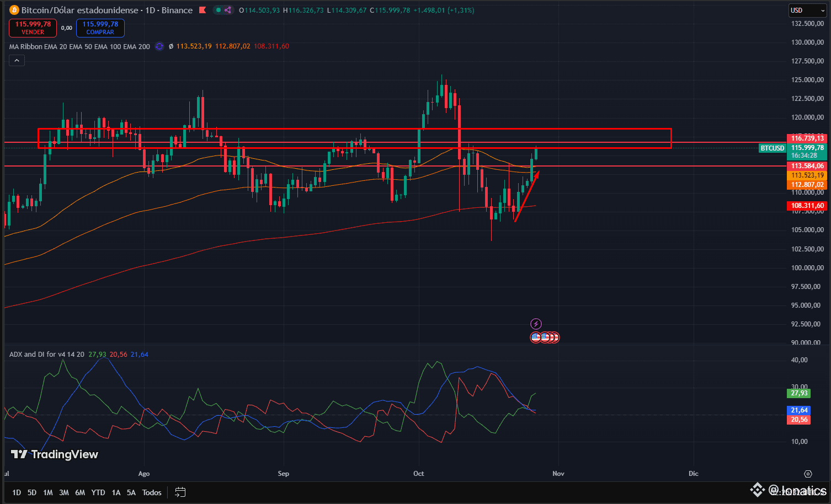Click the Dic label on time axis
The width and height of the screenshot is (831, 504).
tap(694, 474)
